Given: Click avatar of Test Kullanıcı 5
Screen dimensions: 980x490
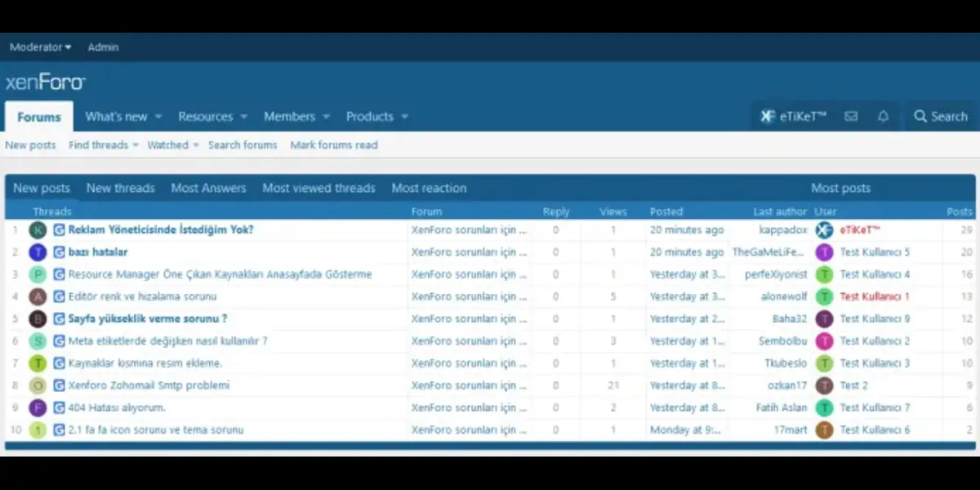Looking at the screenshot, I should point(825,252).
